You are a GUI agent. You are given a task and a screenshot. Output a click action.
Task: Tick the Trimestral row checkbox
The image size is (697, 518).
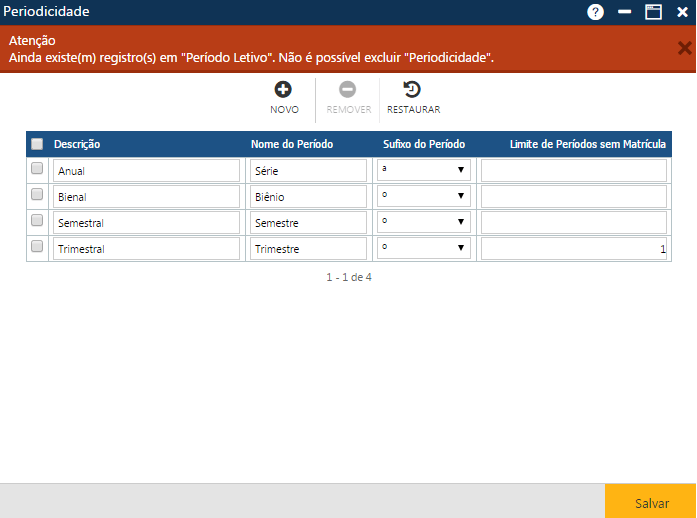[37, 247]
